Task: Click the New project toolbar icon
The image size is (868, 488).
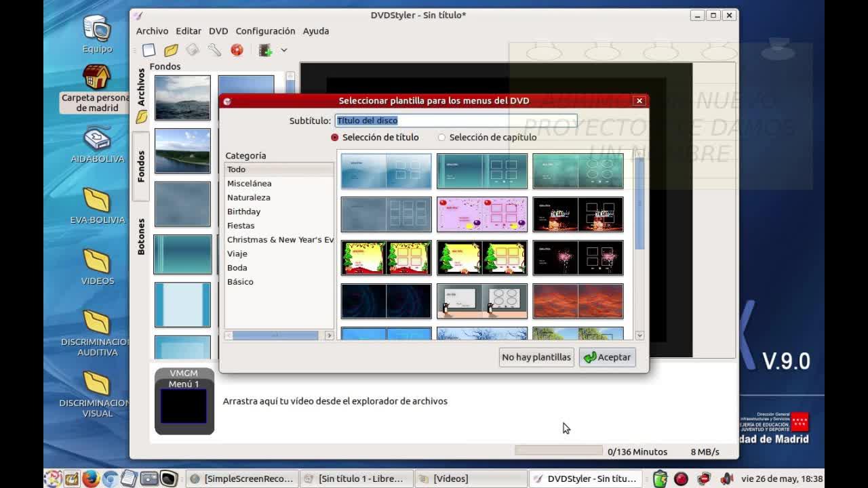Action: point(149,50)
